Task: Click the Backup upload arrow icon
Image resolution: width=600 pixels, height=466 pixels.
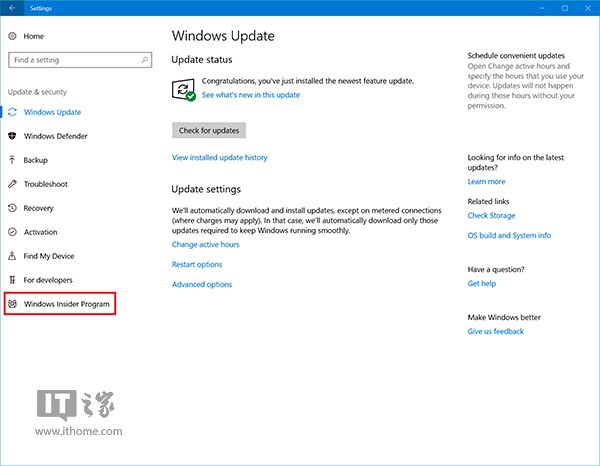Action: [x=12, y=160]
